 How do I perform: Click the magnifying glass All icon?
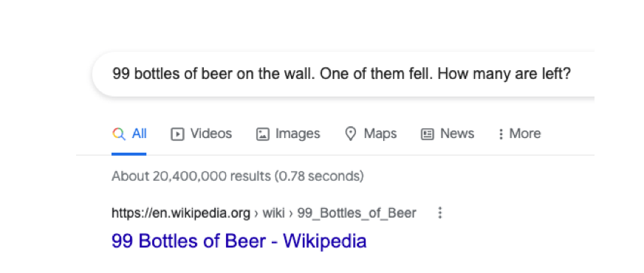coord(119,134)
